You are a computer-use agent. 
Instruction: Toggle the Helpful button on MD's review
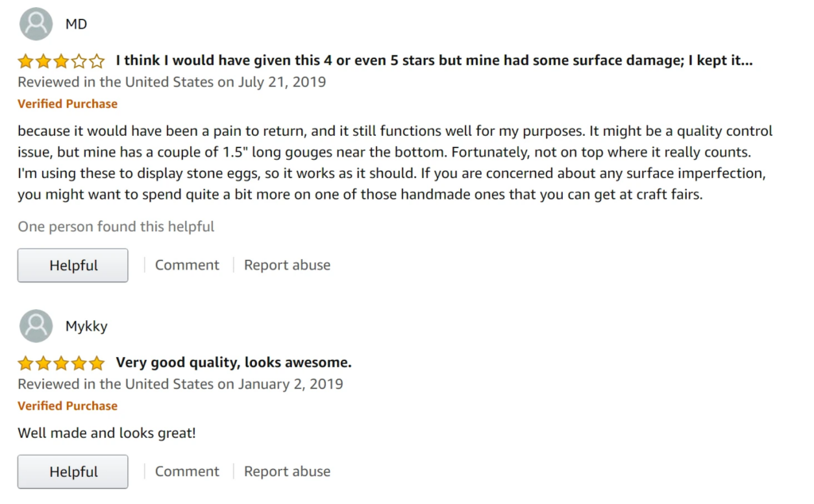pos(72,265)
